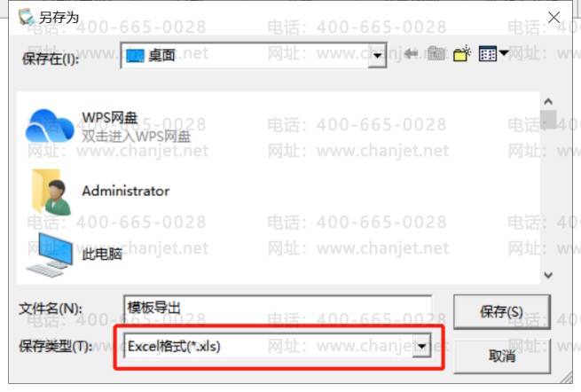Click the file list scrollbar up arrow

(548, 101)
